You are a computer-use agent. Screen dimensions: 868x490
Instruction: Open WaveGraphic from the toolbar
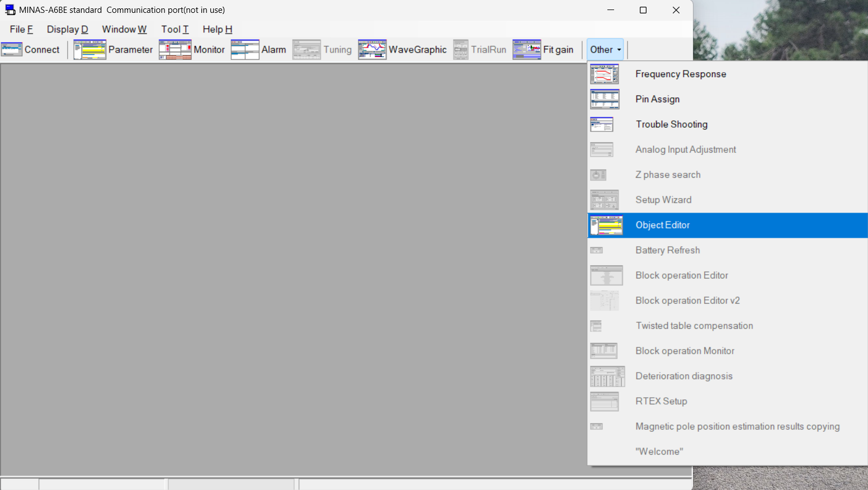(372, 50)
